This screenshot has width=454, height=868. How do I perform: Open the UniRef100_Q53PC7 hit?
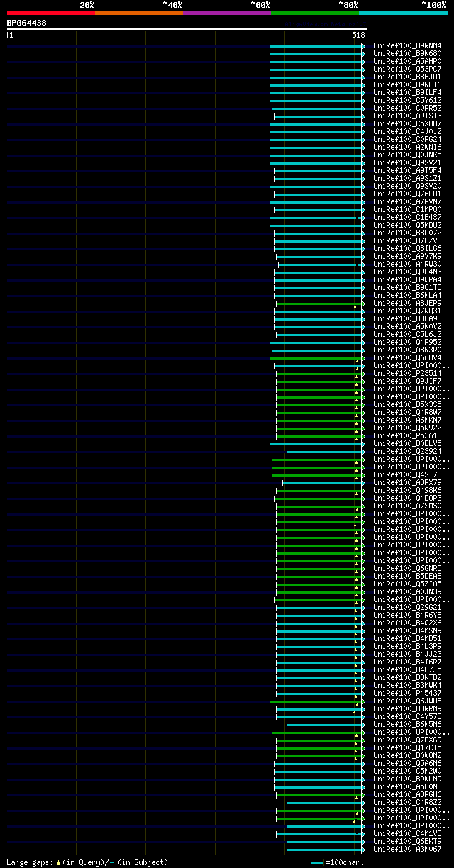(x=407, y=69)
